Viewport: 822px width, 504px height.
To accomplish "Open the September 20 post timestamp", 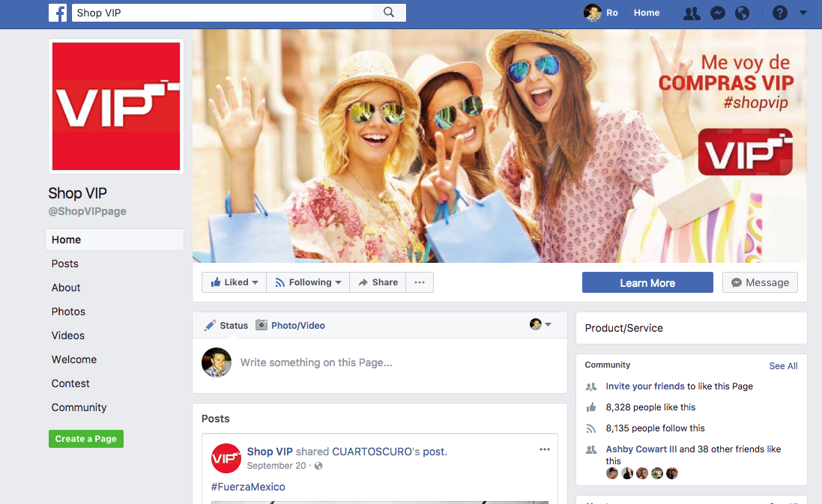I will pos(276,466).
